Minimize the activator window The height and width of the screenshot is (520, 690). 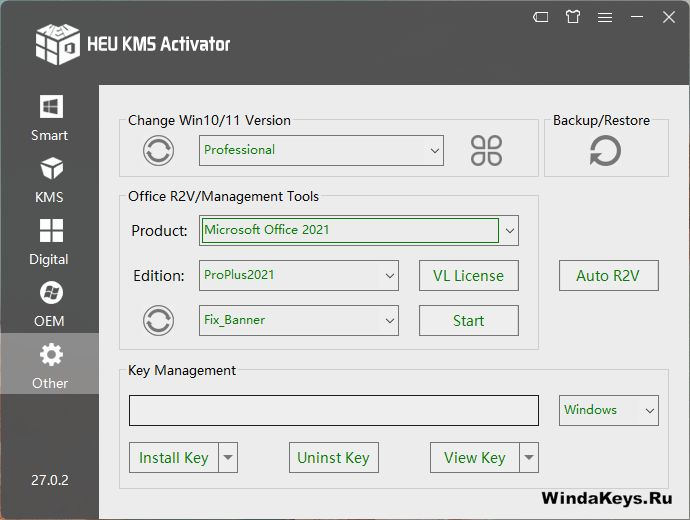pos(637,17)
